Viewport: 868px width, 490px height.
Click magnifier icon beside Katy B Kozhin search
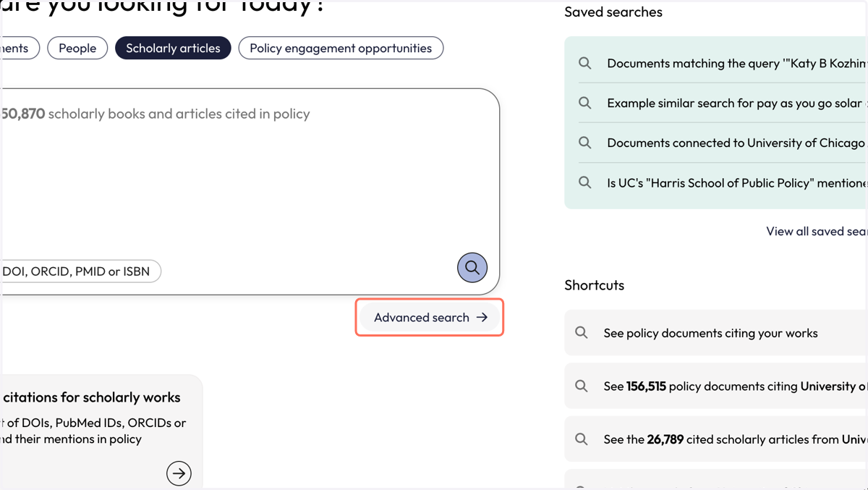[585, 63]
